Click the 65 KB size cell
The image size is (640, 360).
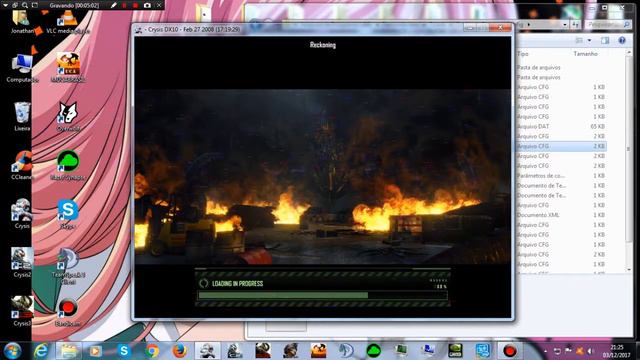point(598,127)
